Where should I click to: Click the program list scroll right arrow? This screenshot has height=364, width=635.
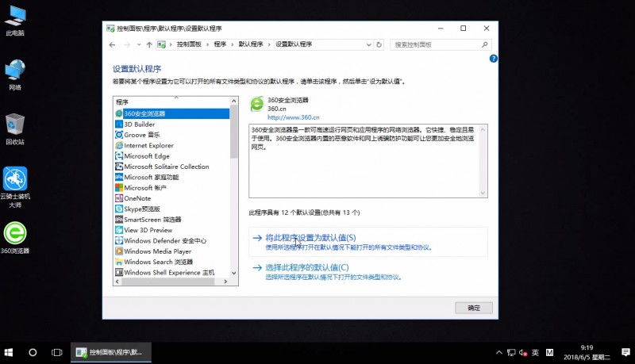click(x=225, y=282)
